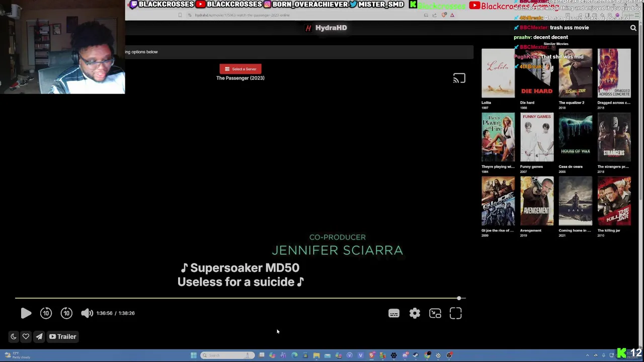This screenshot has width=644, height=362.
Task: Click the video progress bar
Action: (239, 298)
